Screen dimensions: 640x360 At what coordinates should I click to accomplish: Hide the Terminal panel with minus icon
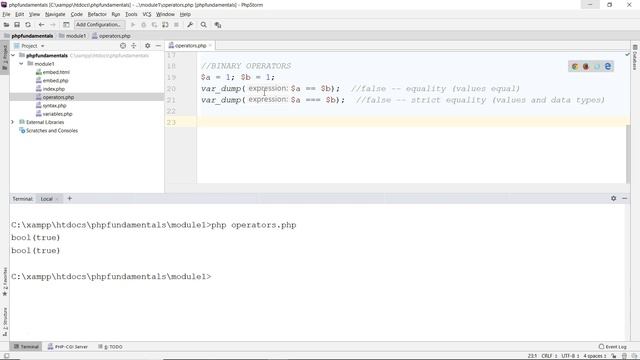coord(624,198)
